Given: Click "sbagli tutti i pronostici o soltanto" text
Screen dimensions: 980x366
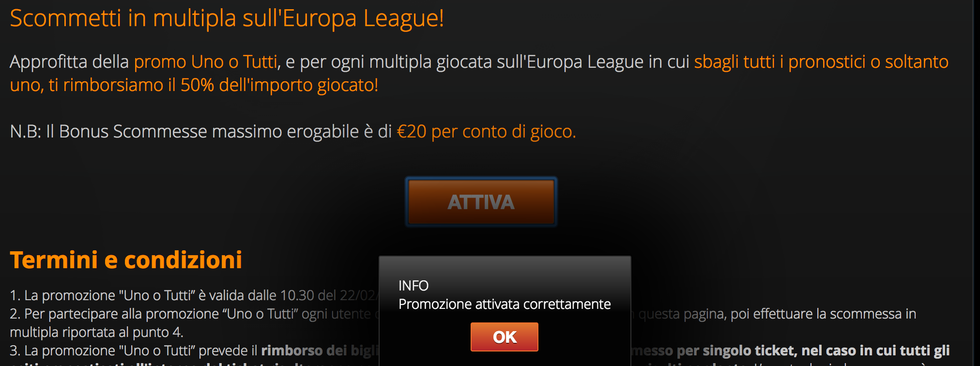Looking at the screenshot, I should (821, 62).
